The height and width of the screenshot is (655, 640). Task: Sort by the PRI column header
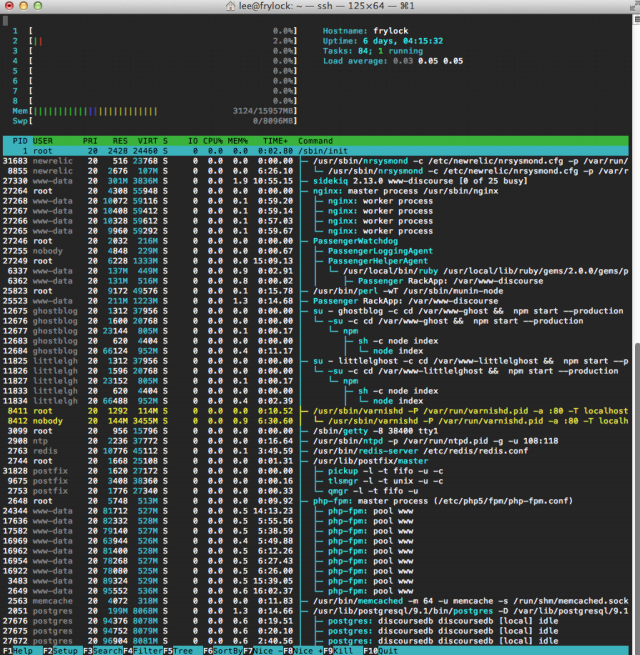pyautogui.click(x=90, y=141)
